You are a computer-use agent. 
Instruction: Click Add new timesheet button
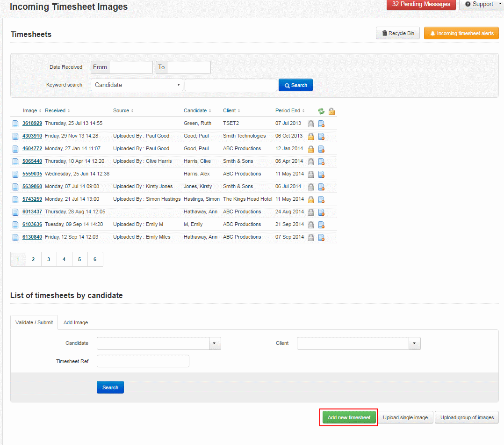[349, 417]
